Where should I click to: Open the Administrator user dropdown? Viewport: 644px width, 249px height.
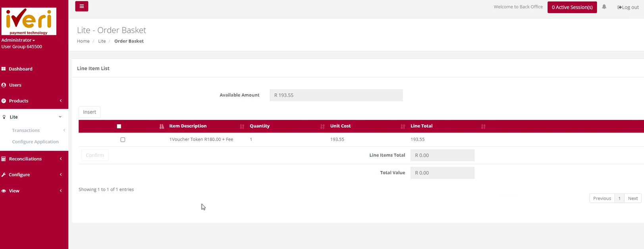pos(18,40)
